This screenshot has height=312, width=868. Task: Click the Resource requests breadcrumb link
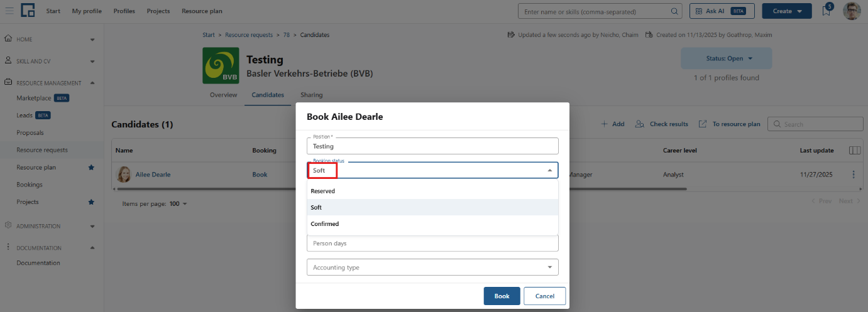(x=249, y=35)
